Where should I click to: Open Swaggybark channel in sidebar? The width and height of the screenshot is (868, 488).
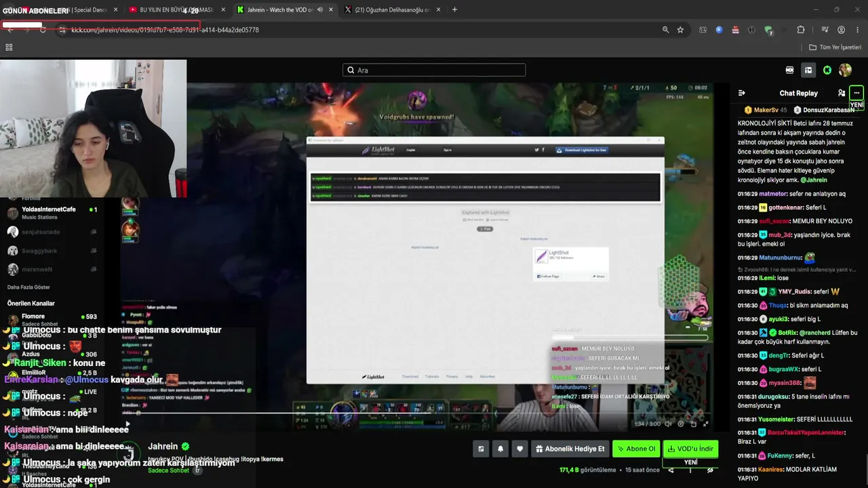click(x=53, y=251)
